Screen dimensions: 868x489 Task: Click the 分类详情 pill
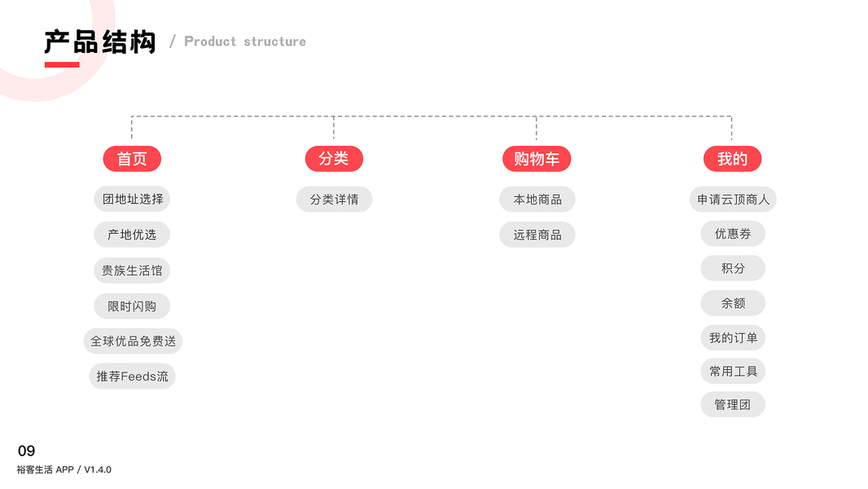(x=334, y=200)
